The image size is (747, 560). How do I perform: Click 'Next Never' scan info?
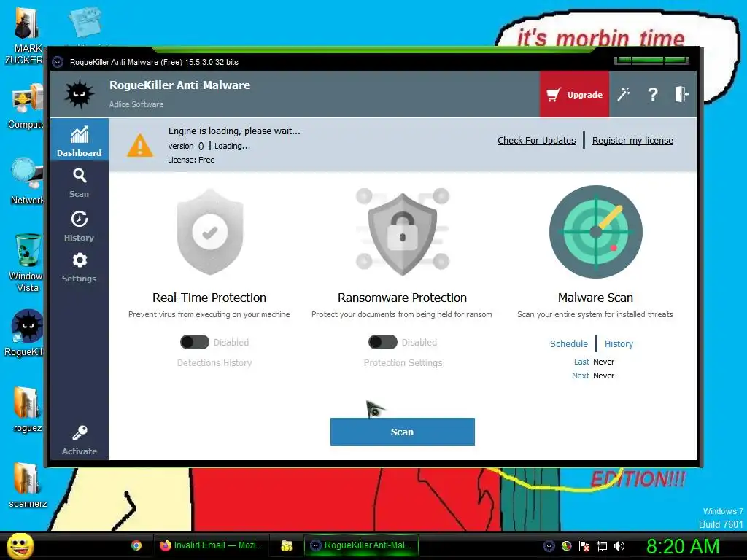click(593, 376)
